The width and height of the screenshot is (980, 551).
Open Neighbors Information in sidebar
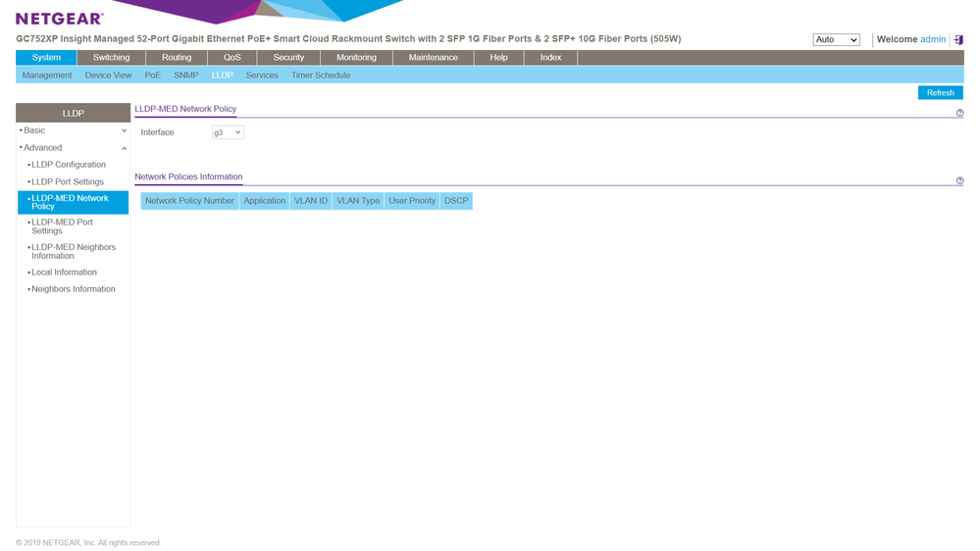point(74,289)
